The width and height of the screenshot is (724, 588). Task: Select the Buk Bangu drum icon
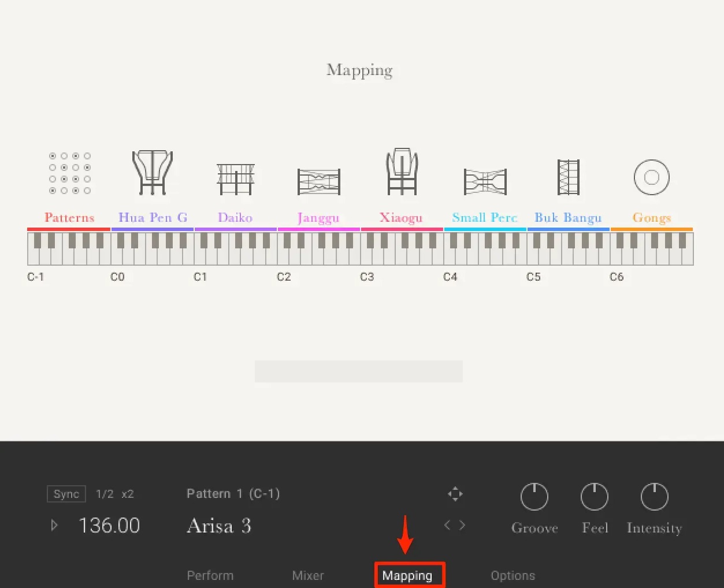(x=568, y=177)
